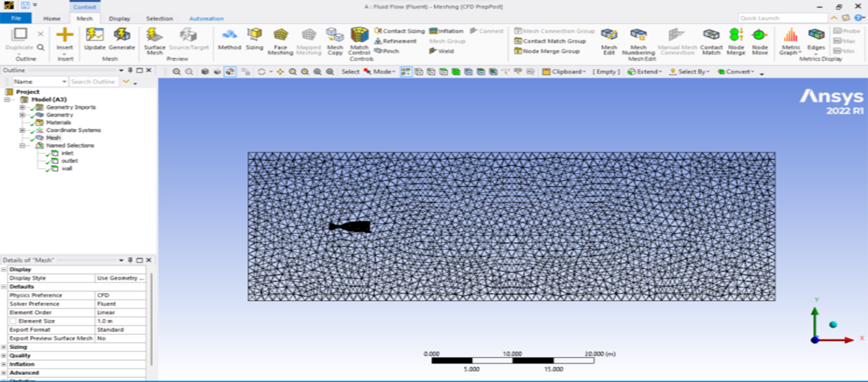Open the Convert dropdown
Image resolution: width=868 pixels, height=382 pixels.
click(x=736, y=72)
